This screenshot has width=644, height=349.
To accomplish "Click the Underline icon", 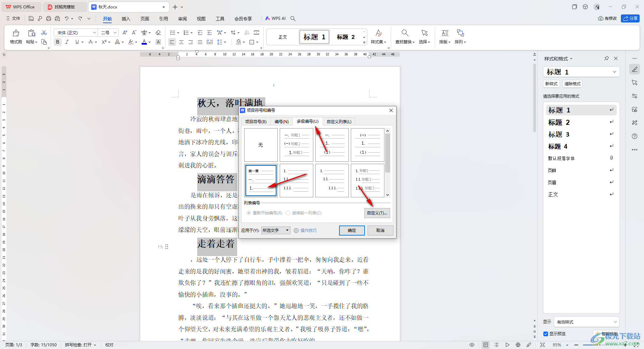I will pos(77,42).
